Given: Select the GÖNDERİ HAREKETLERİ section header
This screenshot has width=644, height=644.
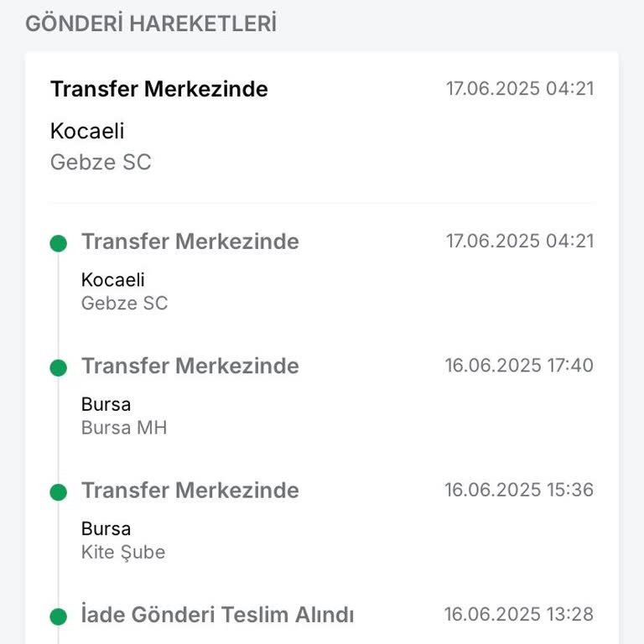Looking at the screenshot, I should 151,23.
